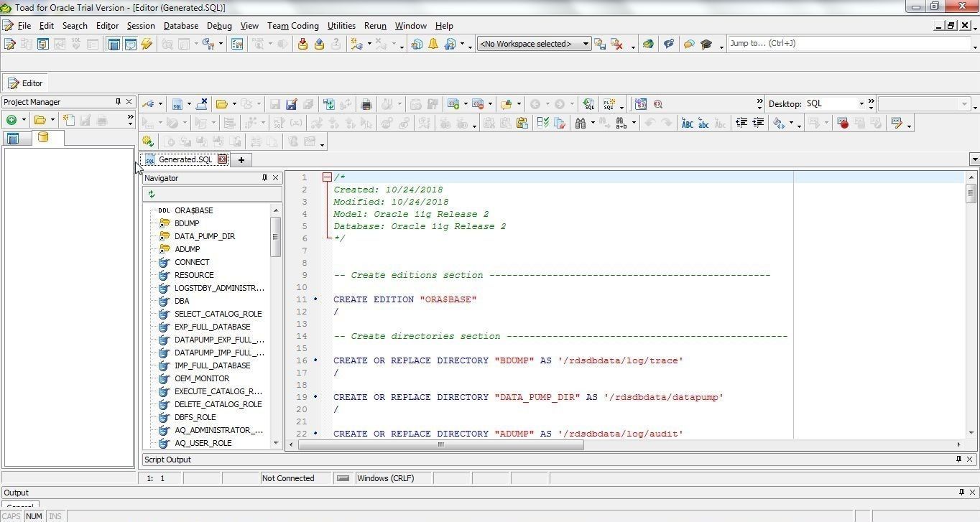Select DATA_PUMP_DIR in Navigator
The image size is (980, 522).
pyautogui.click(x=205, y=236)
